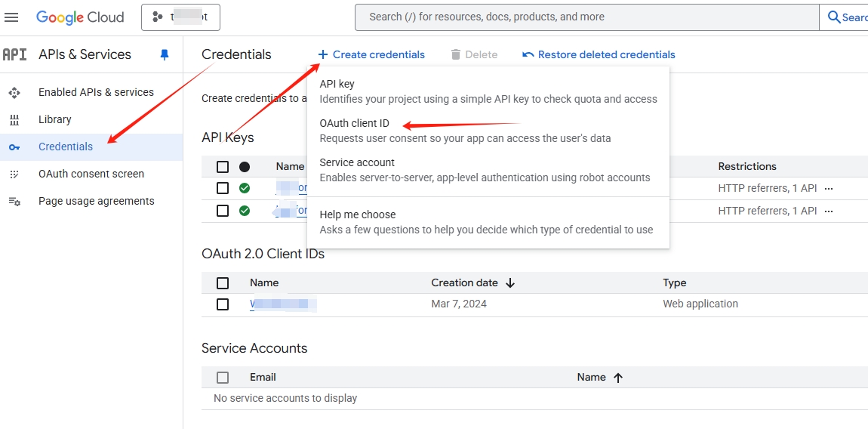Choose Service account option
Viewport: 868px width, 429px height.
[488, 170]
